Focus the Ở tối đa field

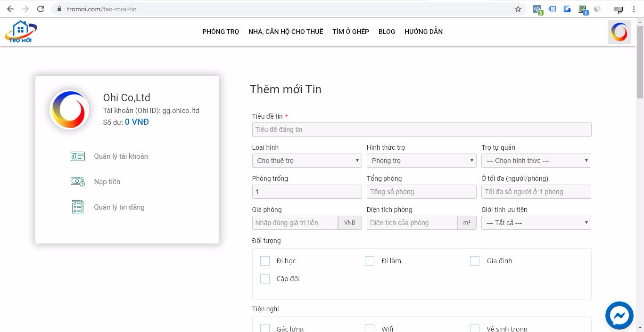[536, 192]
